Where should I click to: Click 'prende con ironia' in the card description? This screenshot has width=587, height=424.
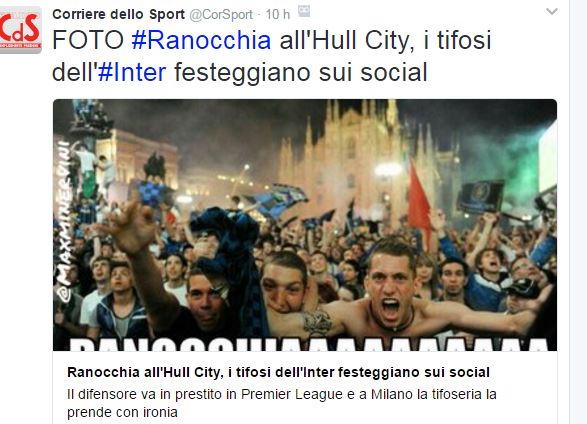coord(122,412)
